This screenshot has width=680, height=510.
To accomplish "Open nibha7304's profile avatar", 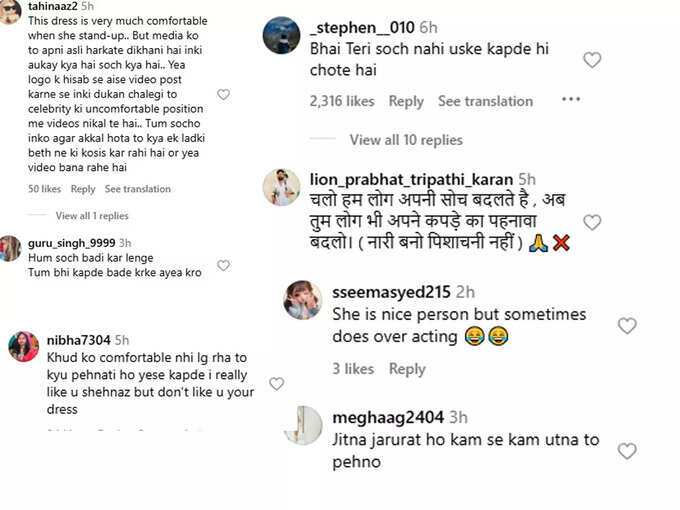I will [x=23, y=346].
